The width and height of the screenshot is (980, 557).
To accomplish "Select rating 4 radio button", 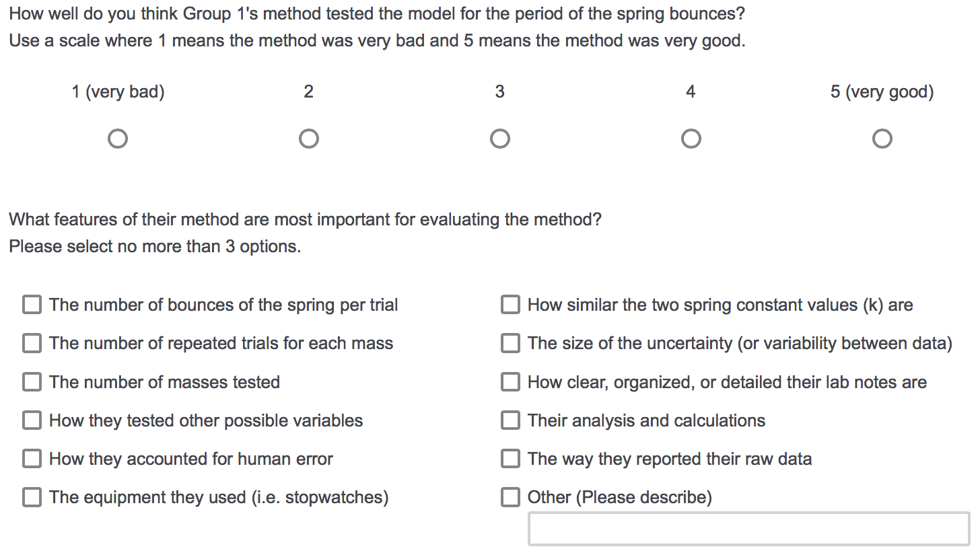I will 691,139.
